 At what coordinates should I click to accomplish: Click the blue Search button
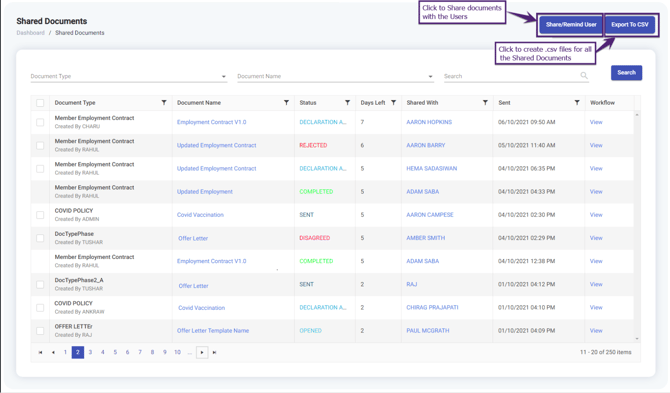tap(626, 73)
